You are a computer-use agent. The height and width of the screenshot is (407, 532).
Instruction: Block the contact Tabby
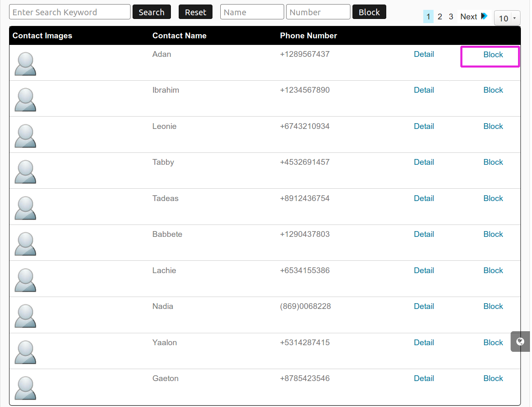pyautogui.click(x=493, y=162)
